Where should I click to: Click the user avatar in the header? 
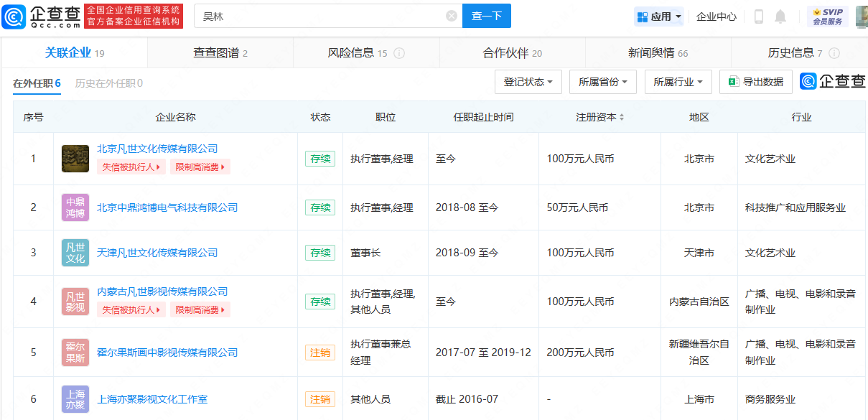point(862,16)
